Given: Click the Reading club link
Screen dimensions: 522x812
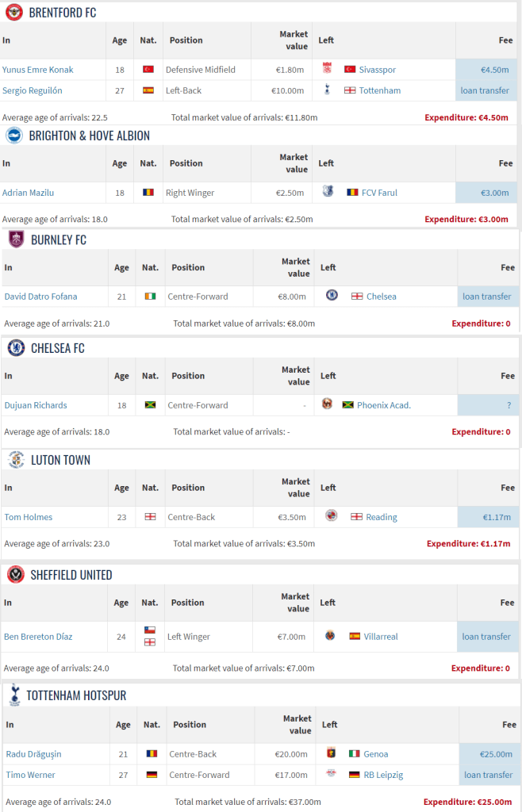Looking at the screenshot, I should point(382,517).
